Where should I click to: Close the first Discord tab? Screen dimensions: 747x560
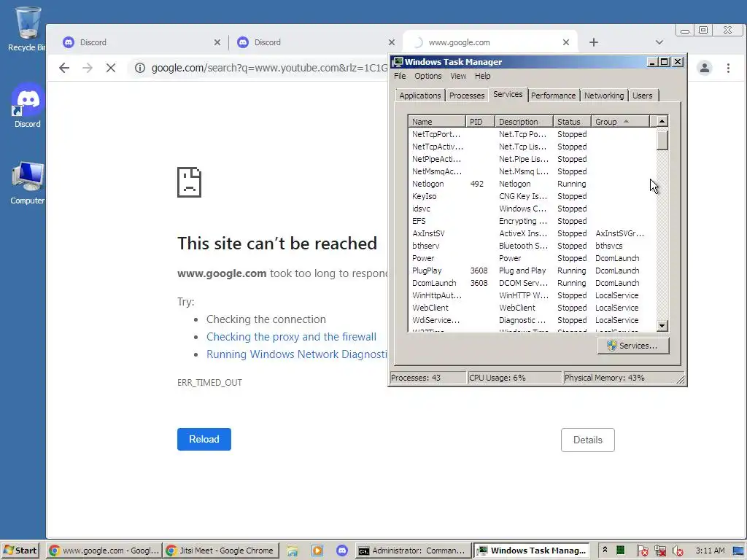click(217, 42)
